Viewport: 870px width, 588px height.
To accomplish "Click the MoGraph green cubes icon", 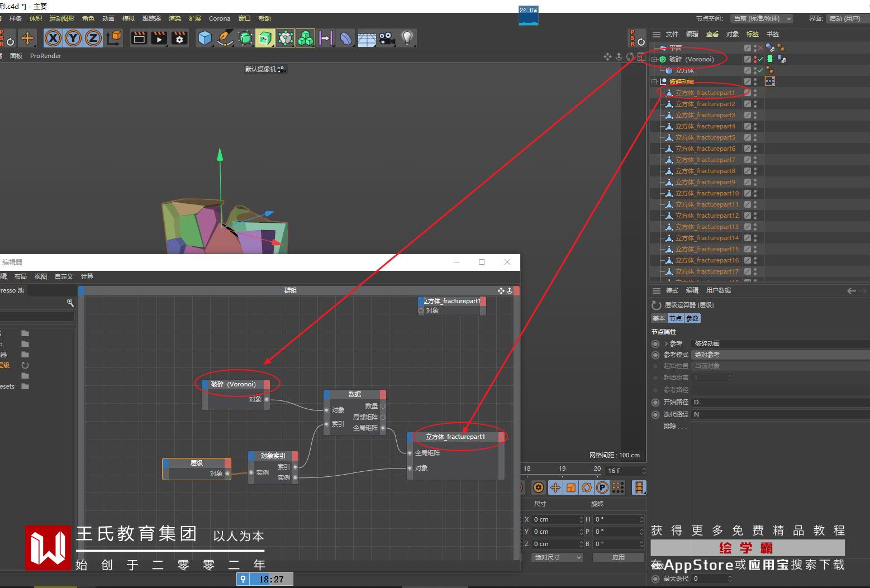I will pos(306,38).
